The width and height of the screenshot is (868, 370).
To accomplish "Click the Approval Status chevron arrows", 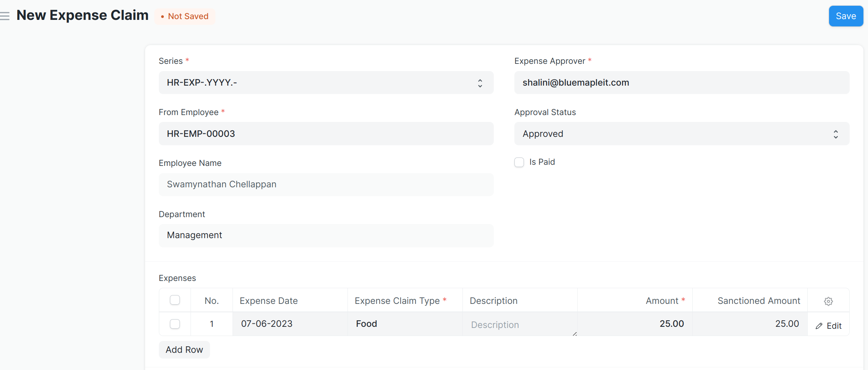I will pos(836,134).
